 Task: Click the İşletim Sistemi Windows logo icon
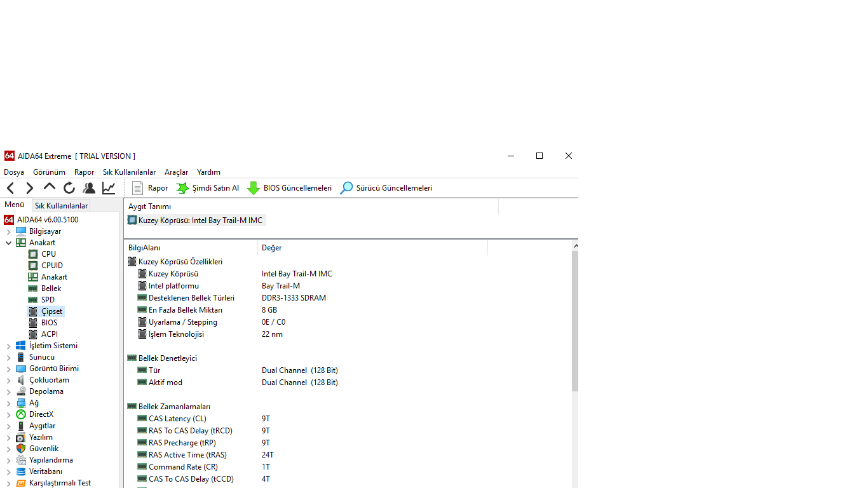[x=21, y=346]
